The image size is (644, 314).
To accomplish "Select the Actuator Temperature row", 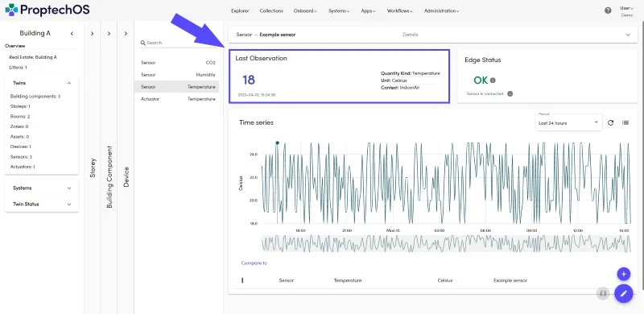I will pos(178,99).
